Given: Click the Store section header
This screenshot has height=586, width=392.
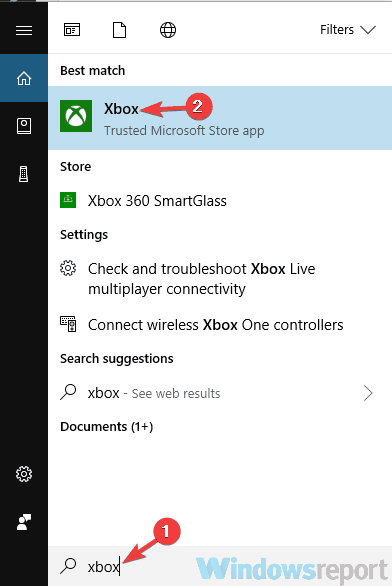Looking at the screenshot, I should (x=75, y=166).
